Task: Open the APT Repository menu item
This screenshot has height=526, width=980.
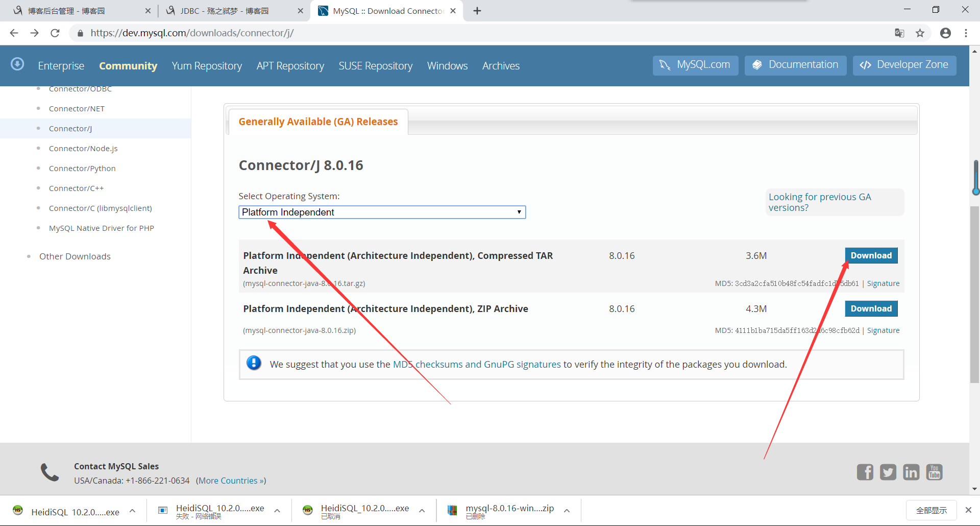Action: click(x=290, y=66)
